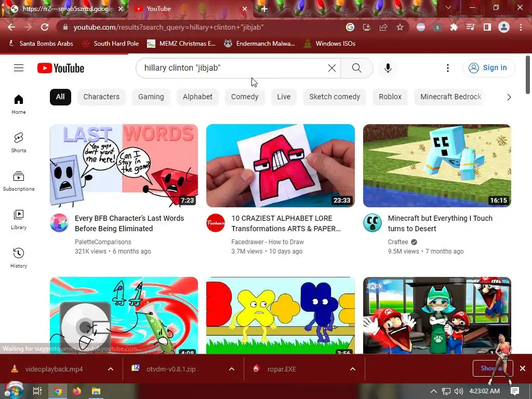Screen dimensions: 532x399
Task: Toggle the Chrome side panel
Action: point(487,27)
